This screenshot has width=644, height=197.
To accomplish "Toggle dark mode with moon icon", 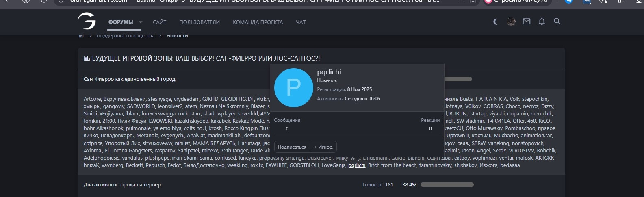I will (495, 22).
